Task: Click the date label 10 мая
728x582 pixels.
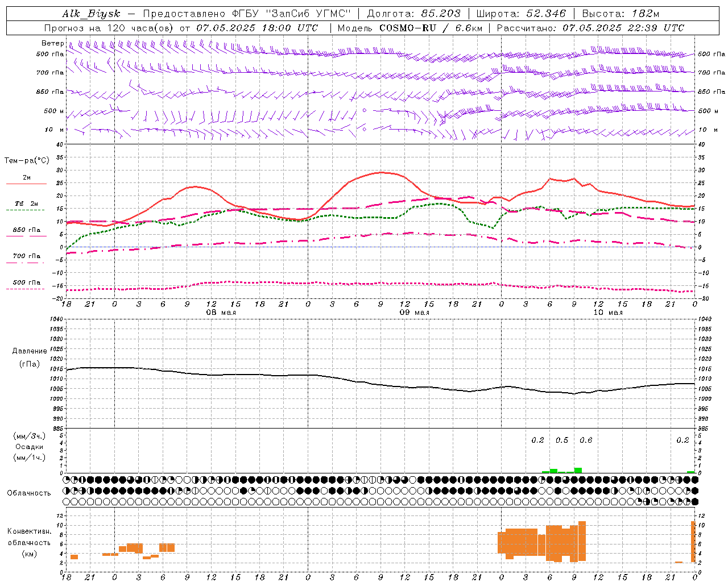Action: point(608,313)
